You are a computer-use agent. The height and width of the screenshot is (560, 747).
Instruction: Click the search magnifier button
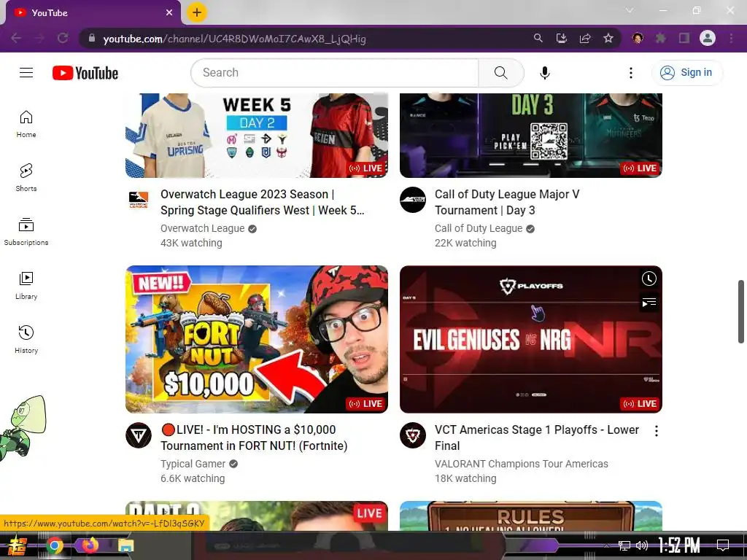500,73
